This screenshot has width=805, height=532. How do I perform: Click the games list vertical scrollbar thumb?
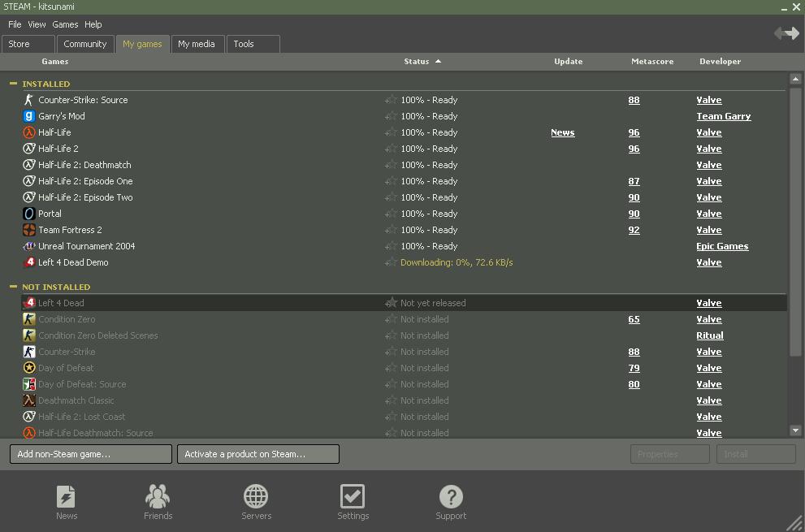pyautogui.click(x=795, y=221)
